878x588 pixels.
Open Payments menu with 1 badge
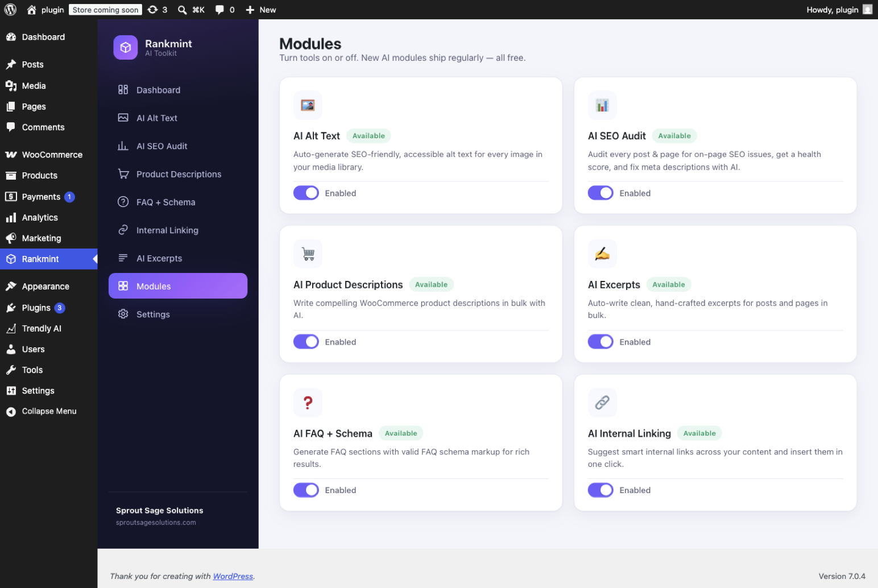coord(48,197)
